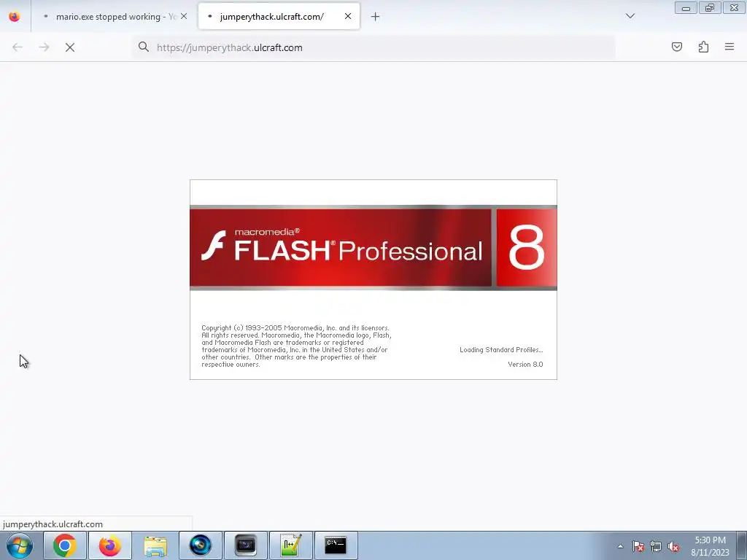The width and height of the screenshot is (747, 560).
Task: Open the screen recorder taskbar icon
Action: [246, 545]
